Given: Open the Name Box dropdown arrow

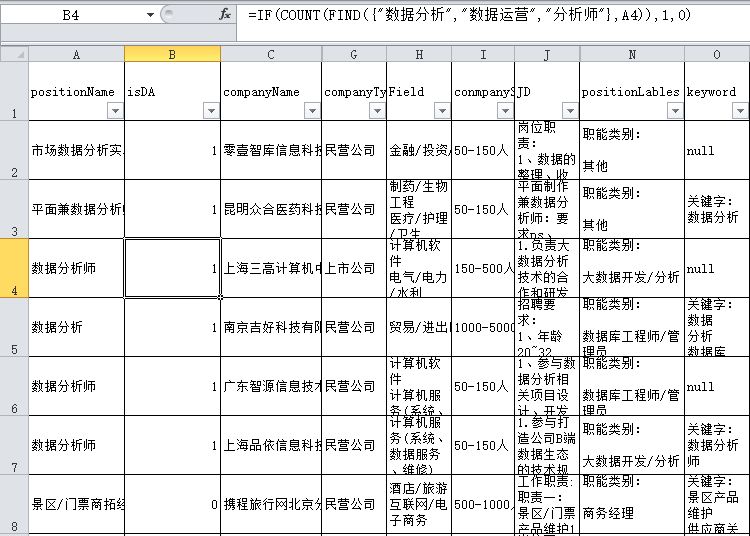Looking at the screenshot, I should click(x=150, y=15).
